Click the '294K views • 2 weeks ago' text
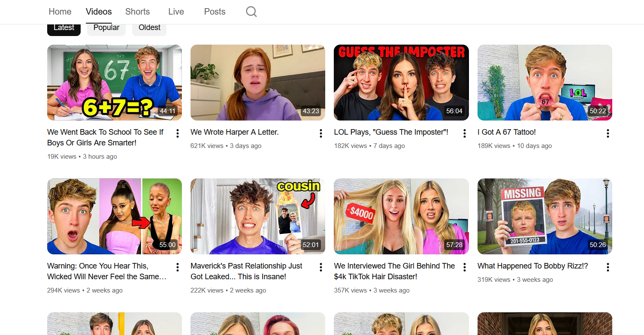This screenshot has width=644, height=335. pos(85,290)
